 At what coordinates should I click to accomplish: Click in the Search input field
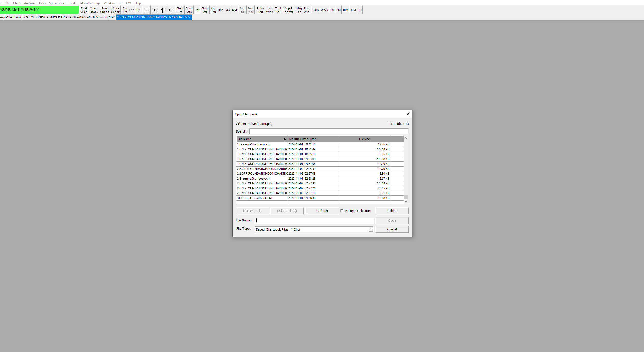pos(329,131)
